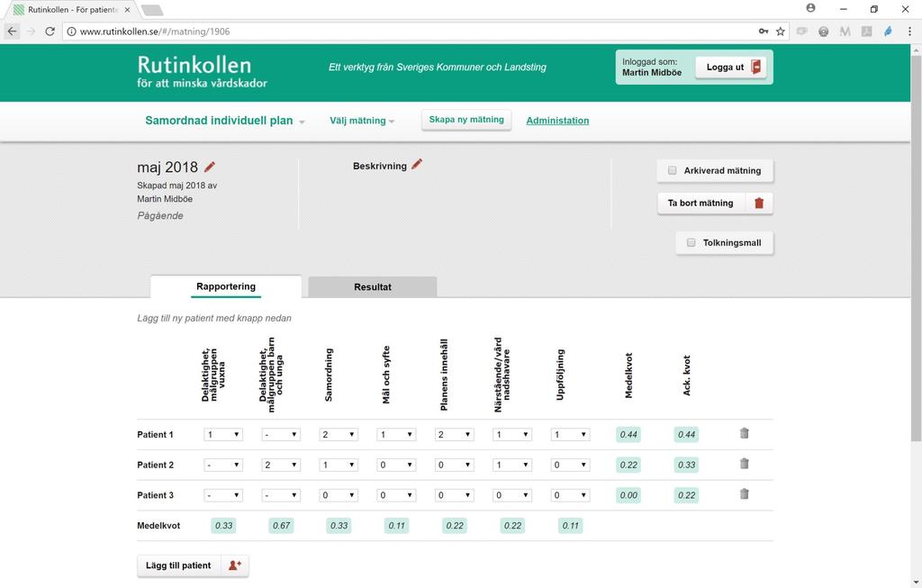
Task: Tick the Arkiverad mätning checkbox
Action: point(672,170)
